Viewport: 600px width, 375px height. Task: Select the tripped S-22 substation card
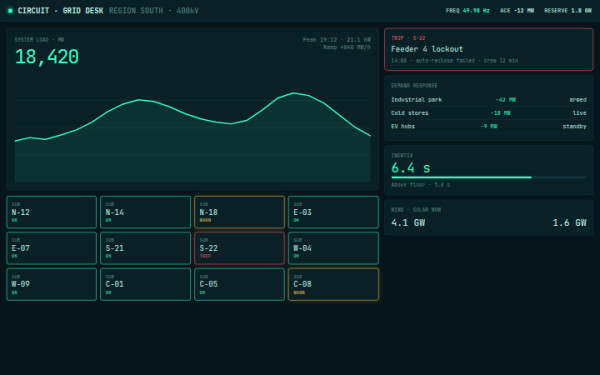(x=240, y=248)
